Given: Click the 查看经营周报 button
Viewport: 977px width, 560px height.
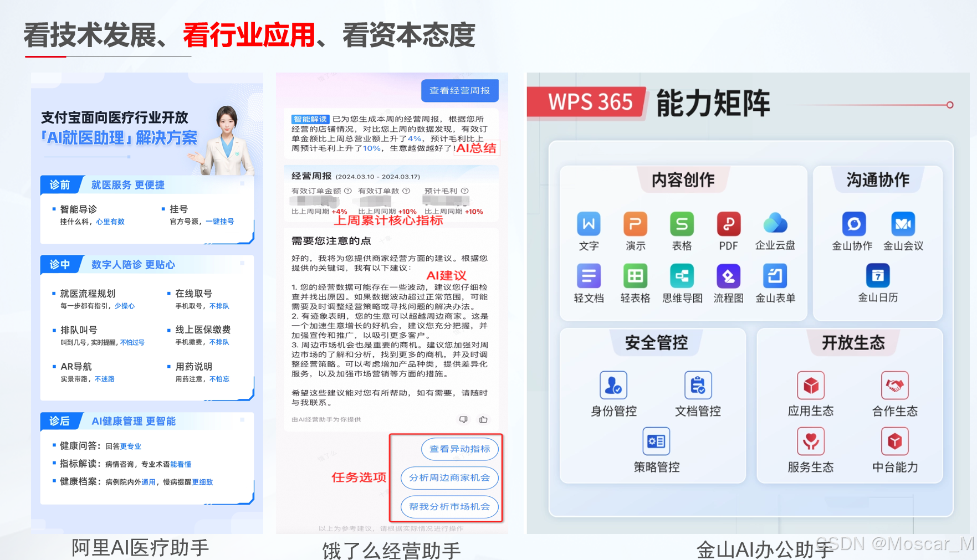Looking at the screenshot, I should click(x=460, y=90).
